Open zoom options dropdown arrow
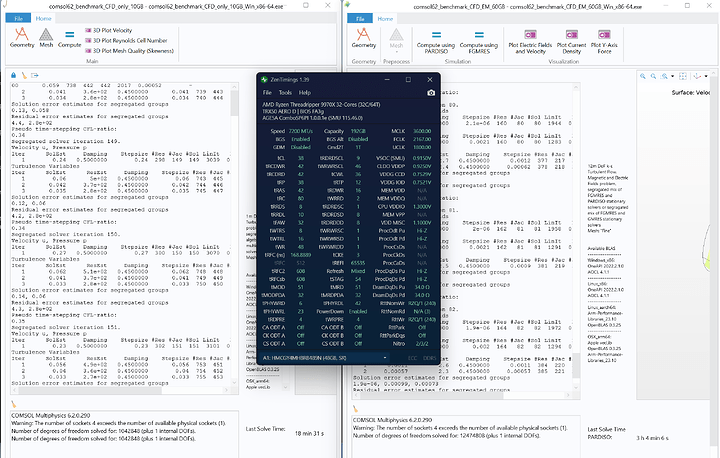720x458 pixels. coord(672,76)
